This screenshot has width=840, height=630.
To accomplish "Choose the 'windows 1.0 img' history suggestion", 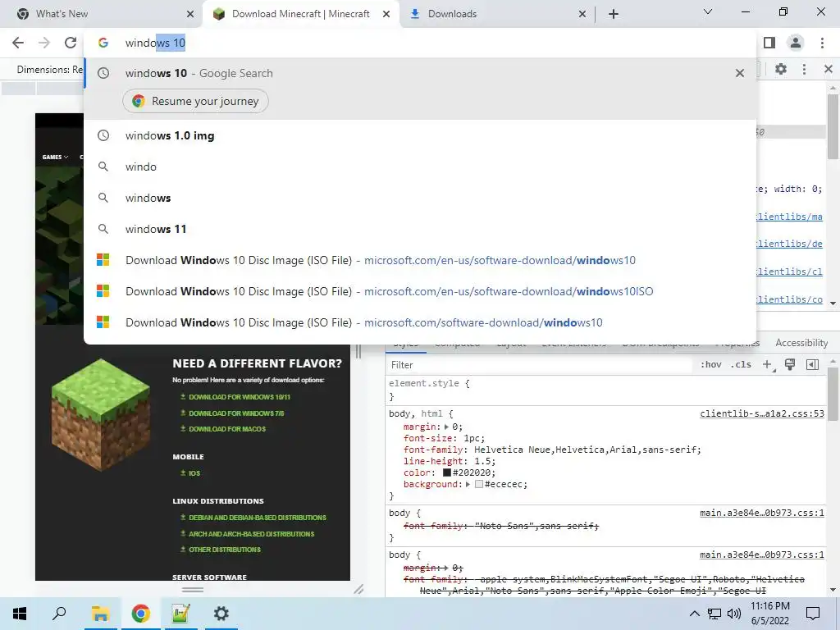I will 420,136.
